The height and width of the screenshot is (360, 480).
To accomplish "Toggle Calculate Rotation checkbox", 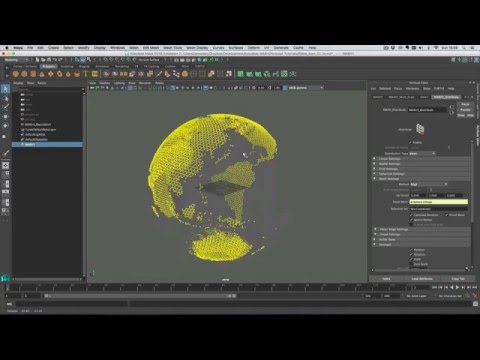I will pyautogui.click(x=411, y=215).
